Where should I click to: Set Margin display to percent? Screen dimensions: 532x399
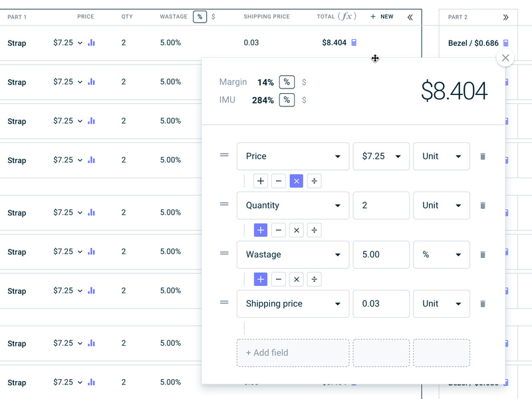coord(287,82)
